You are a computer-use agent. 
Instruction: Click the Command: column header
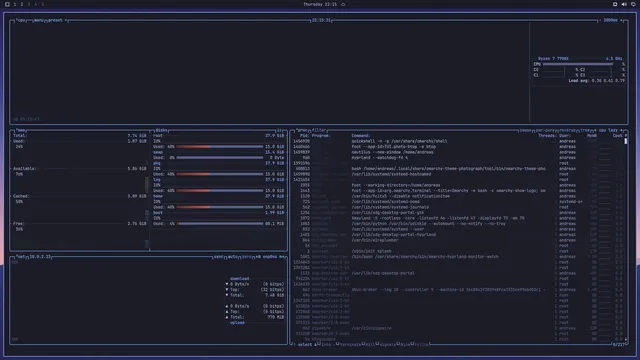pos(361,136)
